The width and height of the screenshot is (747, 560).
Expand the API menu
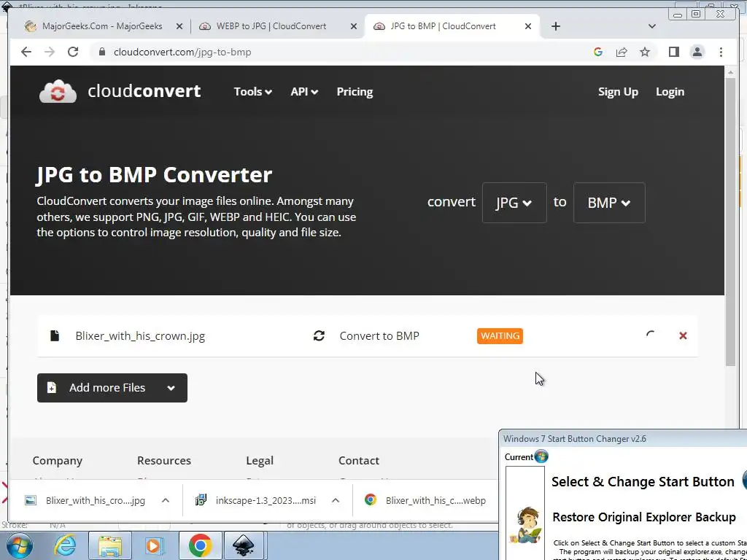tap(304, 91)
